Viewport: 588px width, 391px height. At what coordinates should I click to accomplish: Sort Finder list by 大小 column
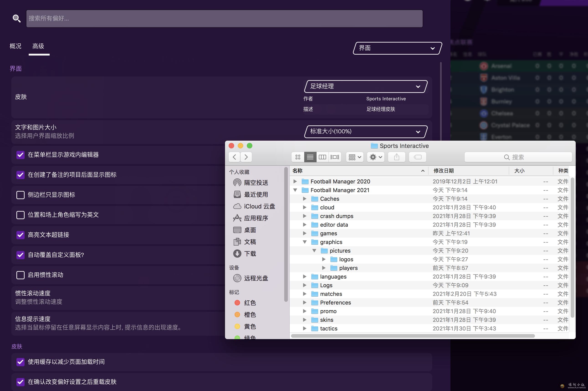531,171
